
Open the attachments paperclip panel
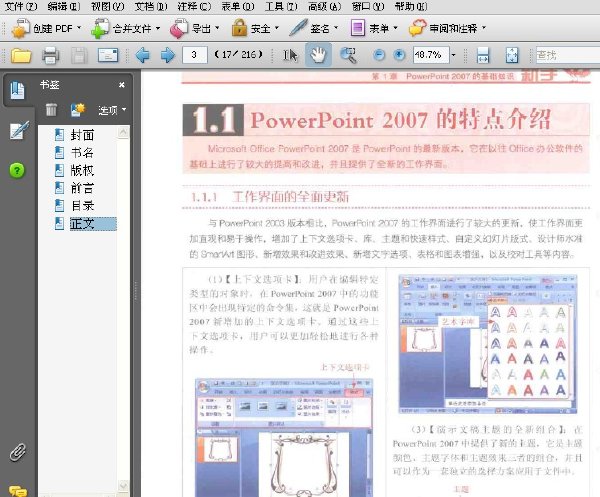(x=18, y=452)
